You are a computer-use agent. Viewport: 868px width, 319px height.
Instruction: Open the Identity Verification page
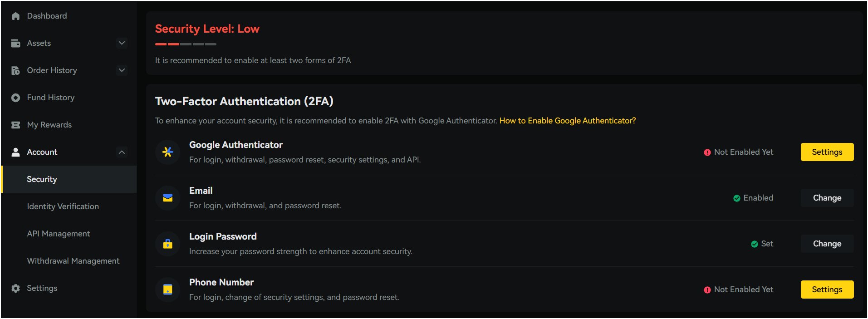[63, 206]
